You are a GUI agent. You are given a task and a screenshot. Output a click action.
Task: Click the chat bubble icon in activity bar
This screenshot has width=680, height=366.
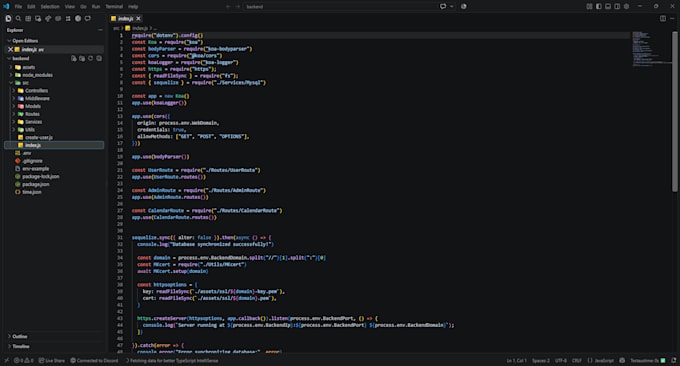[x=88, y=19]
